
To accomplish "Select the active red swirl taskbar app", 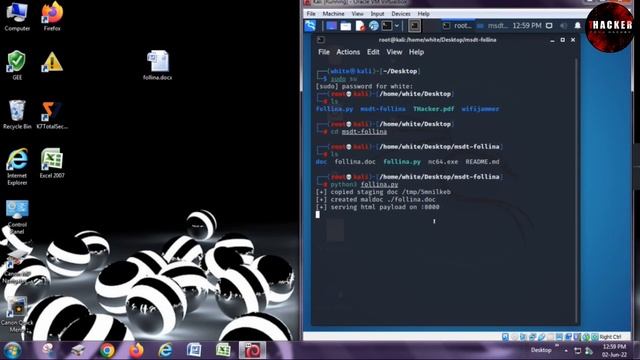I will 252,351.
